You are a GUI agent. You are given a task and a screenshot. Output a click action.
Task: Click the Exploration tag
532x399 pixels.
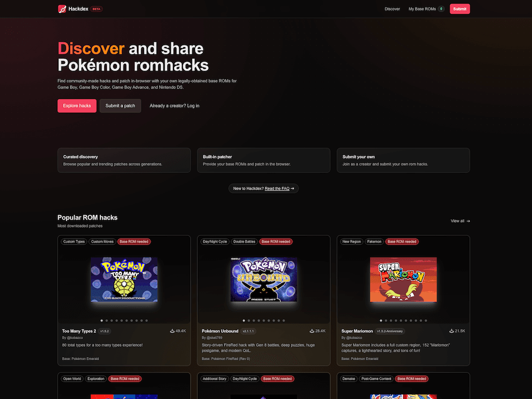pyautogui.click(x=96, y=378)
